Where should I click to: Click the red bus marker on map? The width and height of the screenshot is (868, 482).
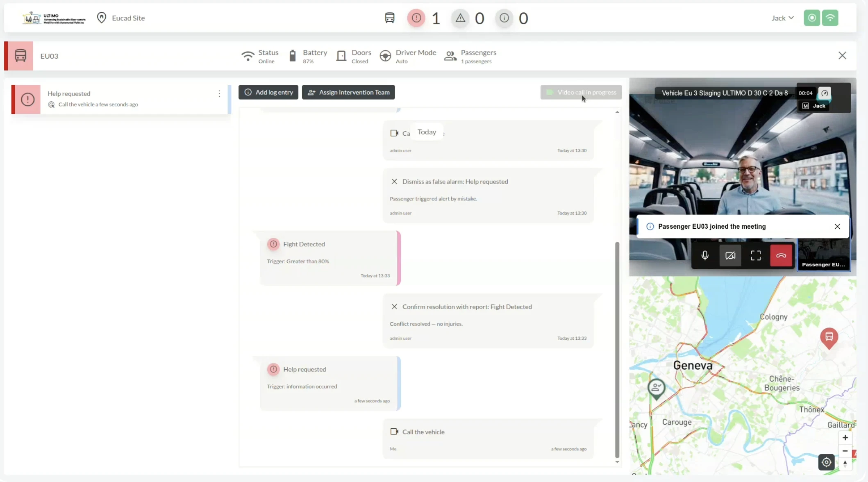[x=829, y=337]
